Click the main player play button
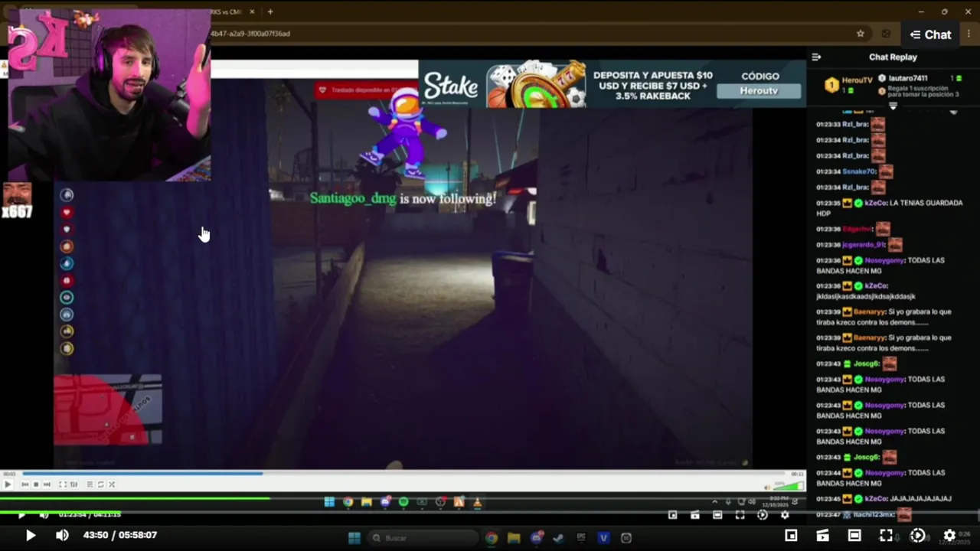 click(31, 535)
